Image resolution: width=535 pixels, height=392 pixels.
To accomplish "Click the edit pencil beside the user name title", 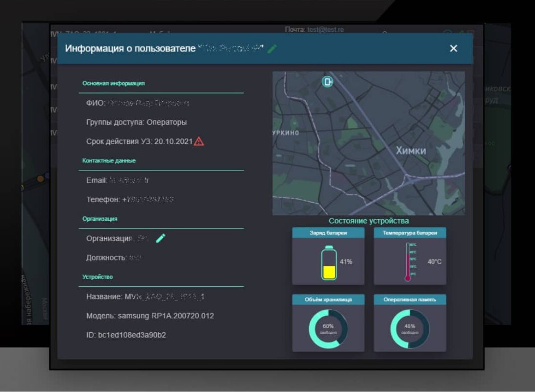I will tap(272, 48).
